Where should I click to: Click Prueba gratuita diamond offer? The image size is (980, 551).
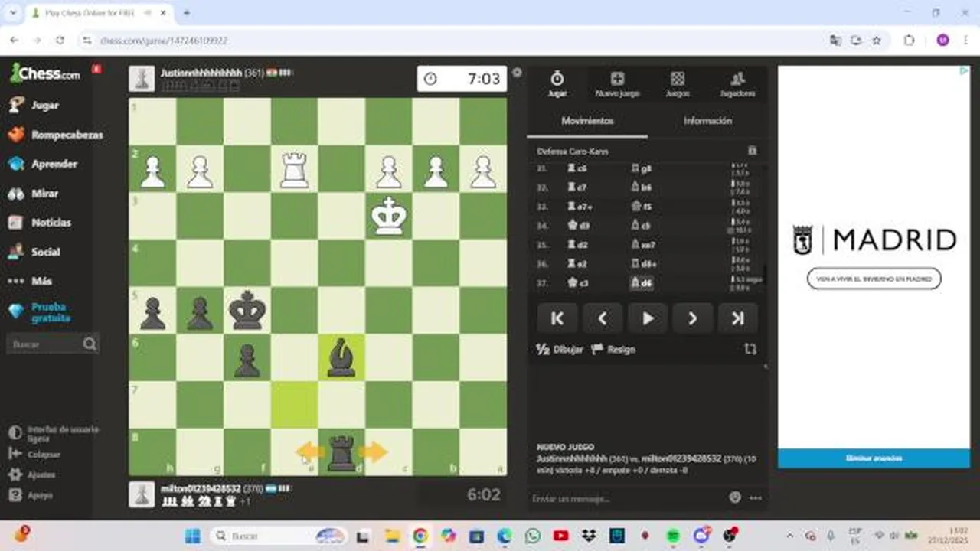coord(40,312)
